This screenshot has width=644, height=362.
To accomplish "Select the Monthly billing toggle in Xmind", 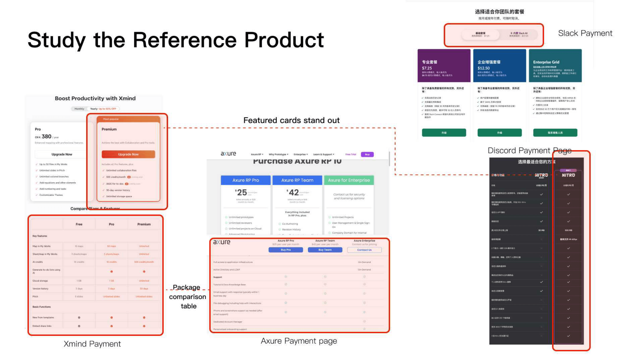I will click(79, 109).
